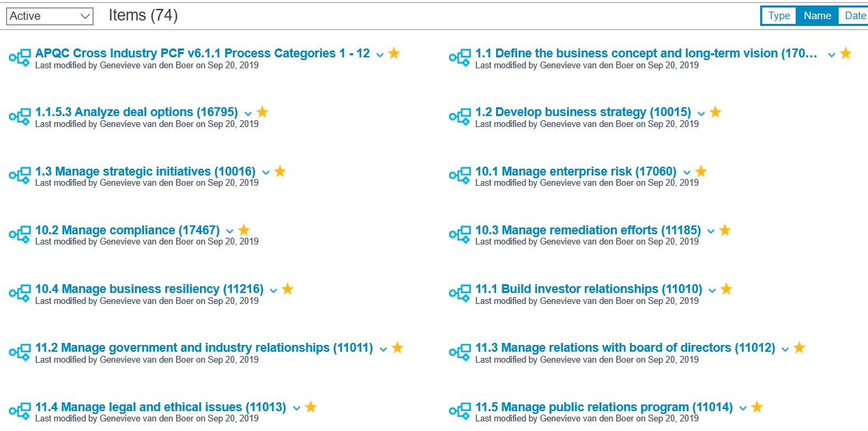Click process icon beside 10.1 Manage enterprise risk
This screenshot has height=431, width=868.
point(460,175)
